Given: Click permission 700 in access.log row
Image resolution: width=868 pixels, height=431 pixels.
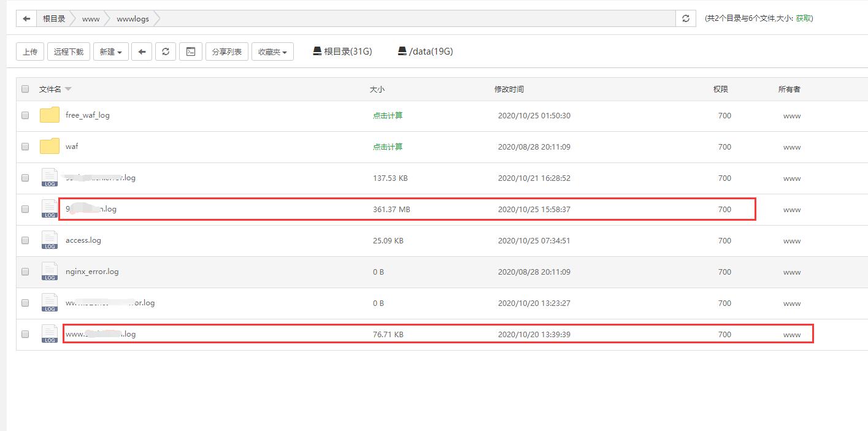Looking at the screenshot, I should click(724, 240).
